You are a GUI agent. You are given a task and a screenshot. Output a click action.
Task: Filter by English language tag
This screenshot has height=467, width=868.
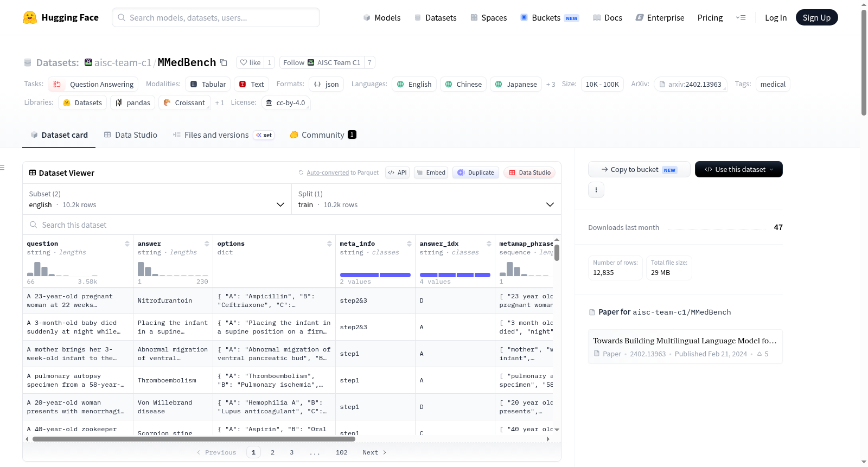click(x=414, y=84)
